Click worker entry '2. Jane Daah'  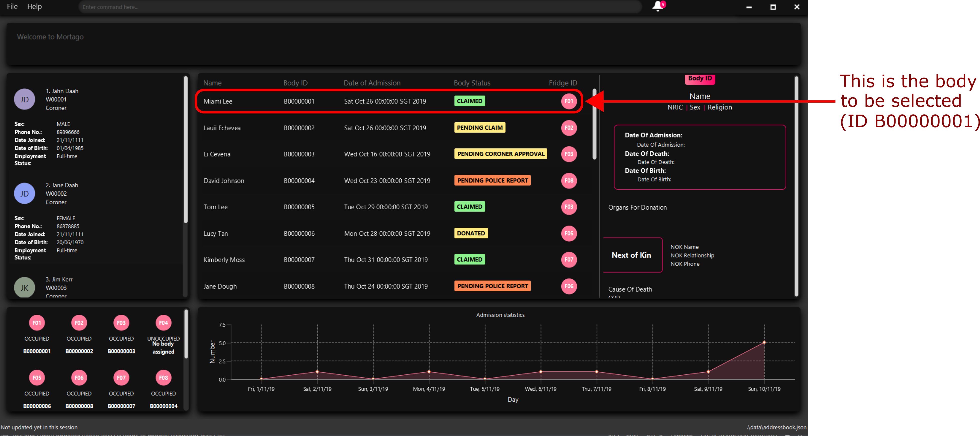(62, 185)
